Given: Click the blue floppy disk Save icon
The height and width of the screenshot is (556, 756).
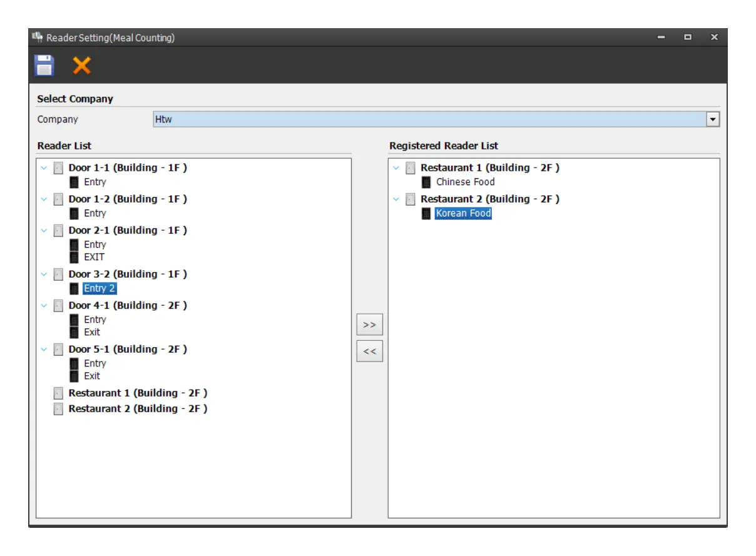Looking at the screenshot, I should (x=44, y=66).
